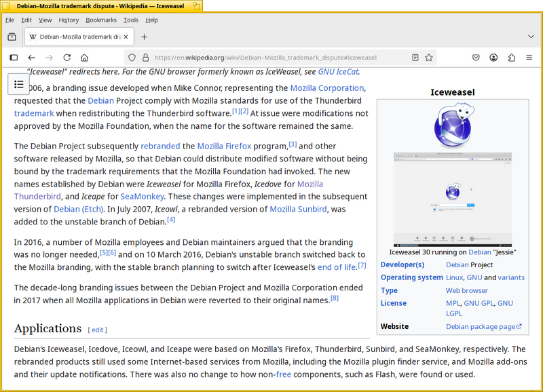
Task: Click the edit link beside Applications heading
Action: point(98,330)
